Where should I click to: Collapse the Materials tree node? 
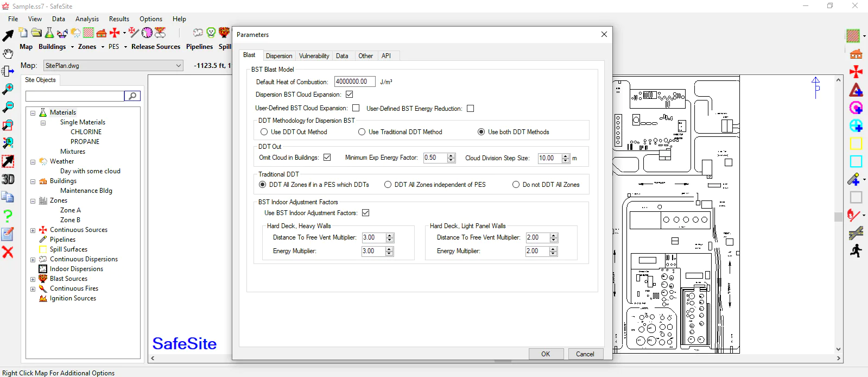[x=33, y=113]
